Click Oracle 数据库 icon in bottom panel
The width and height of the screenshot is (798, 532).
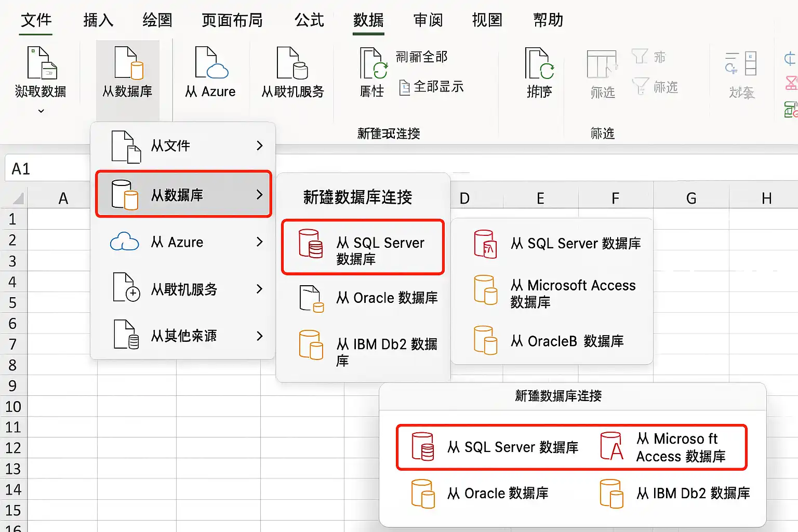[x=423, y=494]
